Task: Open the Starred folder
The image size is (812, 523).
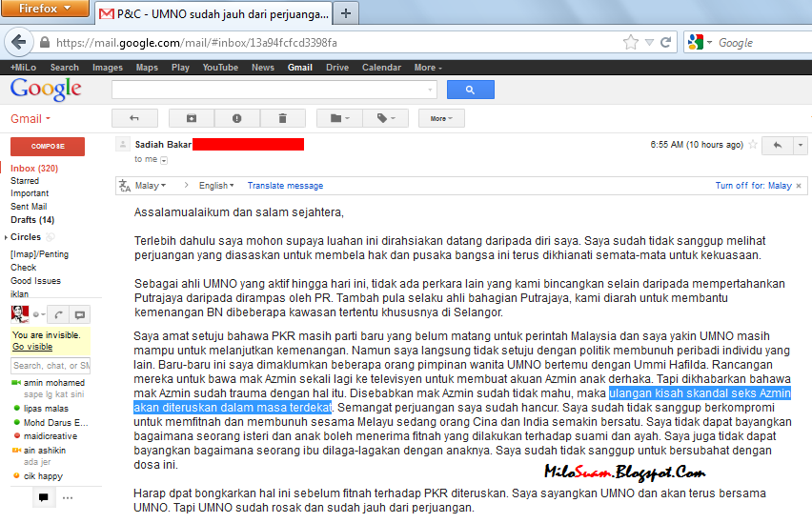Action: [25, 181]
